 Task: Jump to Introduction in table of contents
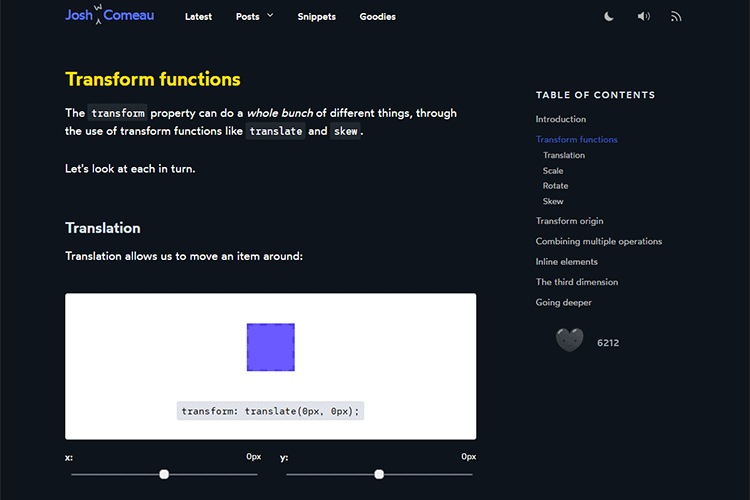click(x=561, y=119)
